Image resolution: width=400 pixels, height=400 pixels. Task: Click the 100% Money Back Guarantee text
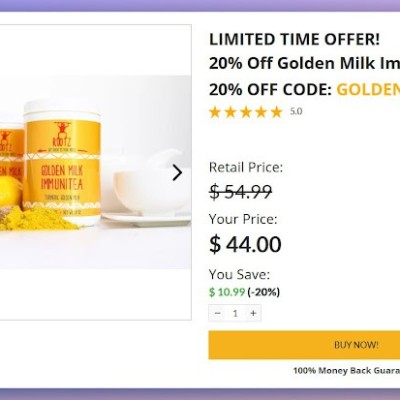[347, 371]
